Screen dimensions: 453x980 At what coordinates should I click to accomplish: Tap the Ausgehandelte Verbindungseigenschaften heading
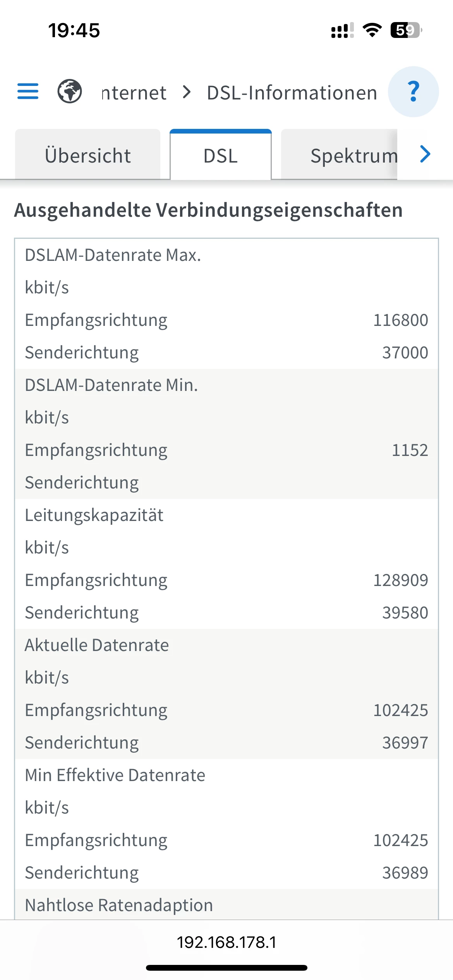point(208,210)
